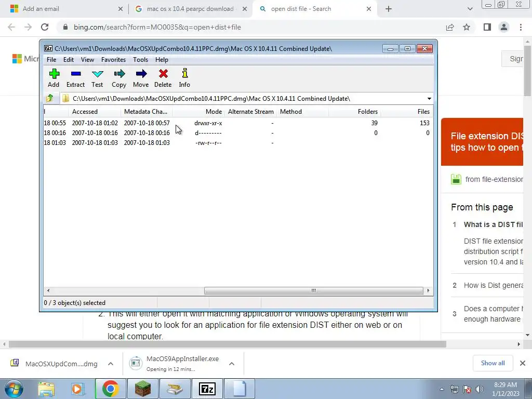Run the Test archive tool
The width and height of the screenshot is (532, 399).
tap(97, 78)
